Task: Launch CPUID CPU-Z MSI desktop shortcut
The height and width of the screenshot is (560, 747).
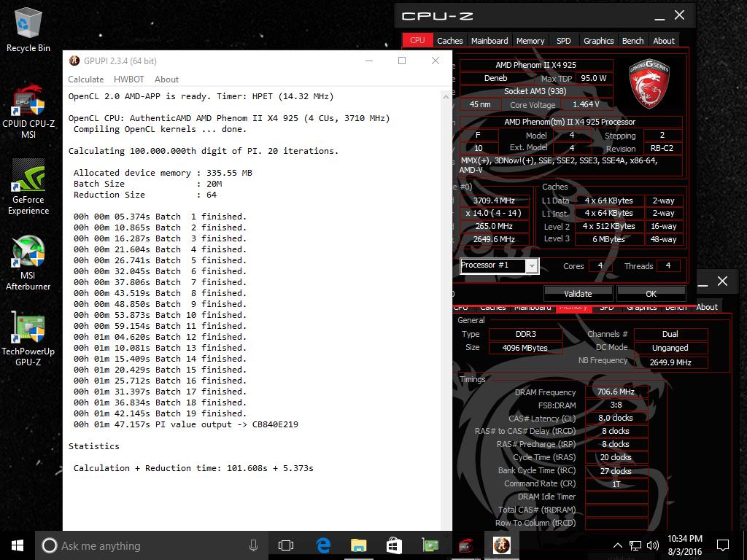Action: click(28, 112)
